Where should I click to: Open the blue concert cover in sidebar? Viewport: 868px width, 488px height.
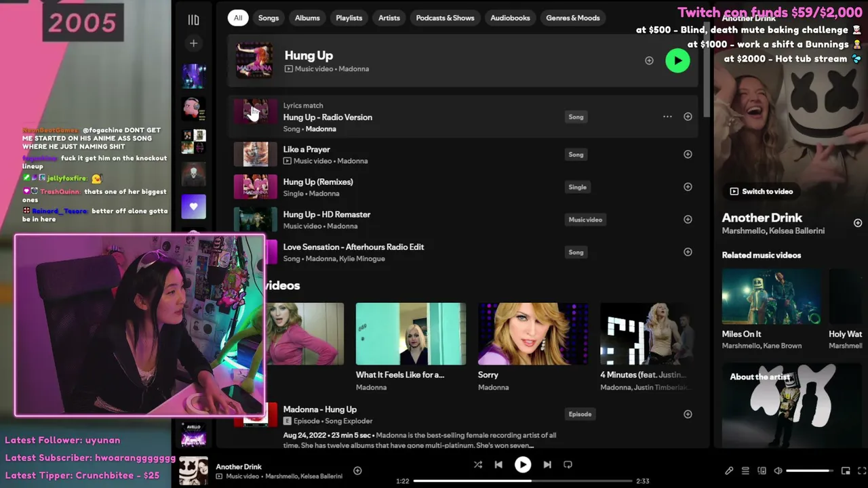pyautogui.click(x=193, y=77)
